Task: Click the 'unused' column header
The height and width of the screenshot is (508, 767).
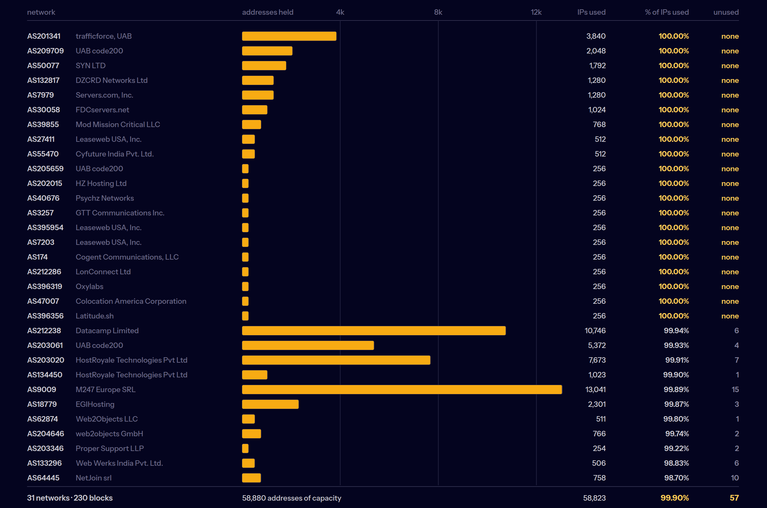Action: (726, 12)
